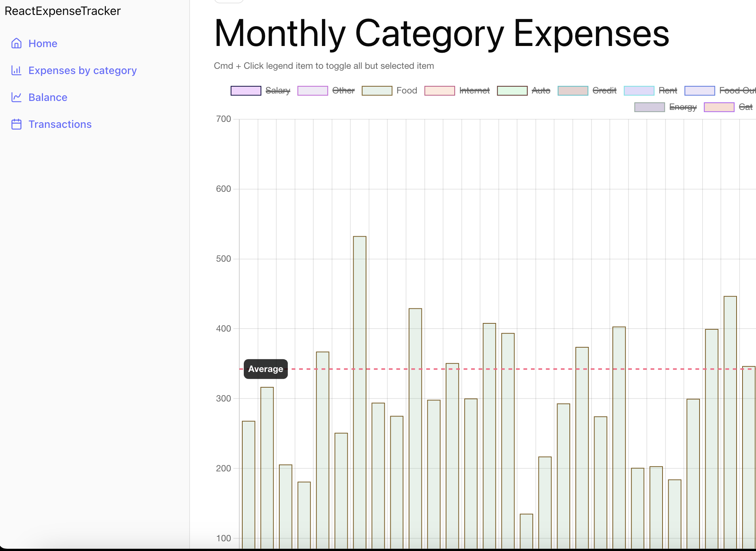Click the green color swatch next to Food
The image size is (756, 551).
click(377, 90)
